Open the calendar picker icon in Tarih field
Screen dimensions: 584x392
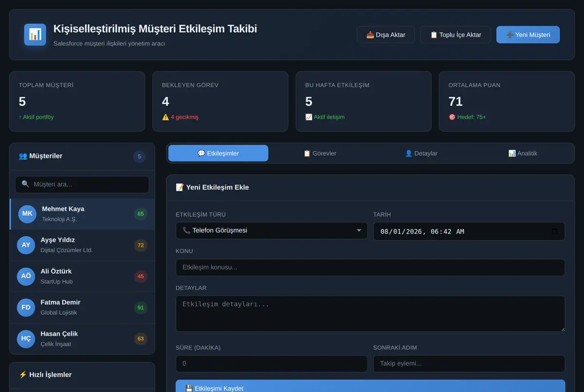[554, 232]
